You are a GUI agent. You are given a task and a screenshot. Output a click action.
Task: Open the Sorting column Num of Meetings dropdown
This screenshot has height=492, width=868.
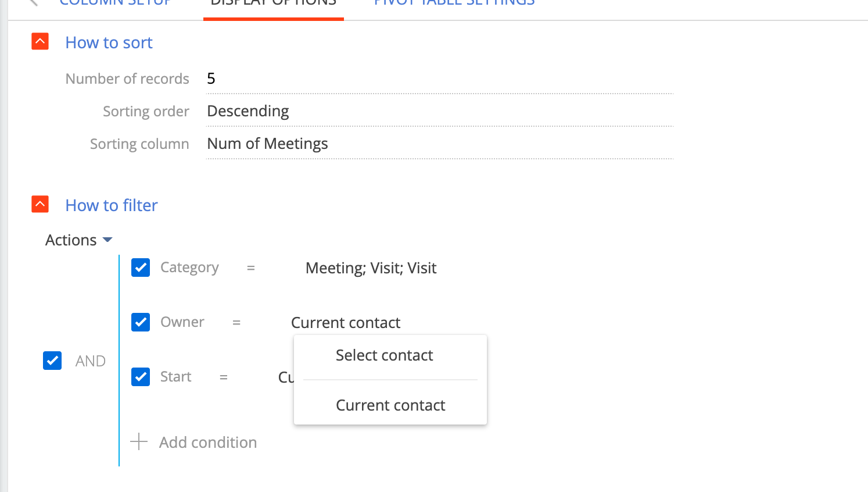tap(440, 144)
